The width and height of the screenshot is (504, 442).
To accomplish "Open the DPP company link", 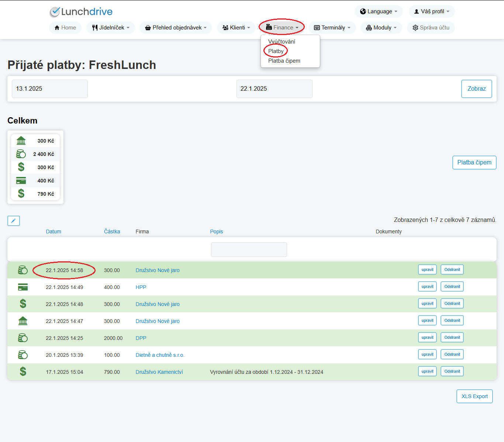I will 141,338.
